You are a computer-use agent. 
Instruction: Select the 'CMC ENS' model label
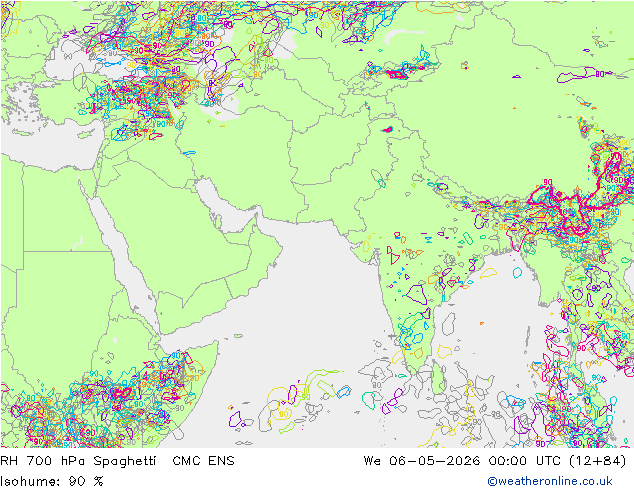coord(203,461)
